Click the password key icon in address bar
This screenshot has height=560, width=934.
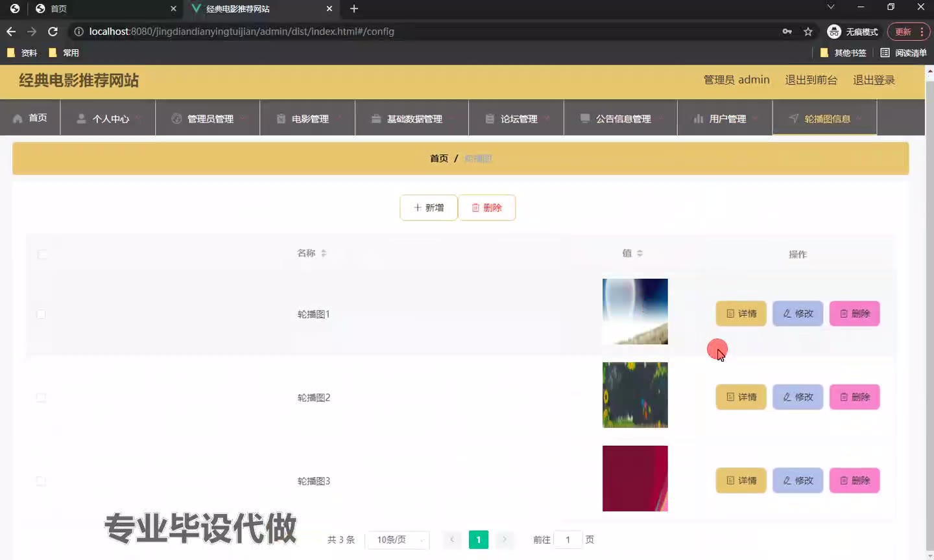click(x=787, y=31)
